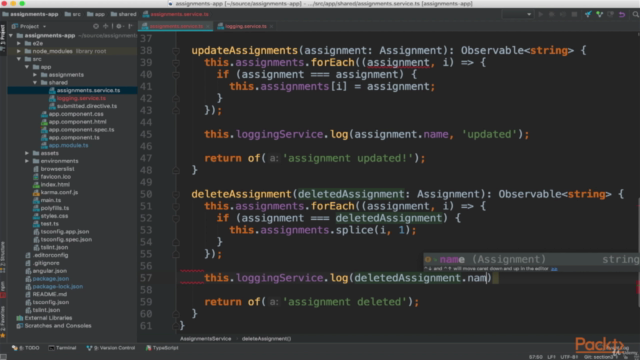Expand the environments folder
Image resolution: width=640 pixels, height=360 pixels.
[x=27, y=161]
